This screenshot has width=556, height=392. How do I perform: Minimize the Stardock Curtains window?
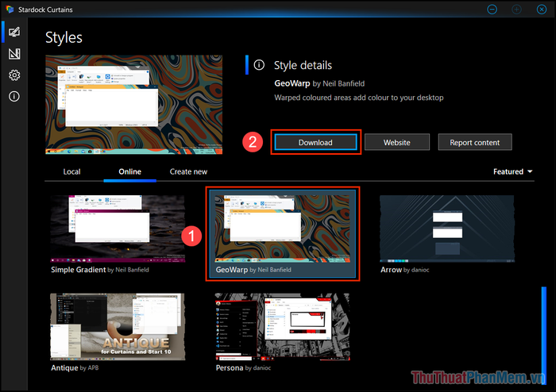(x=492, y=10)
